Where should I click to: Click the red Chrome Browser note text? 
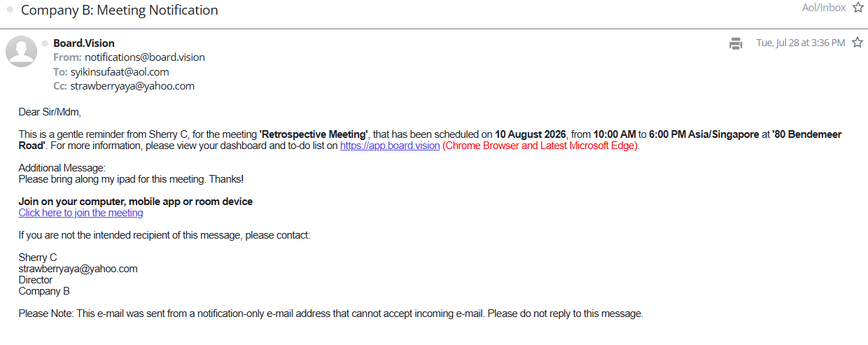541,146
